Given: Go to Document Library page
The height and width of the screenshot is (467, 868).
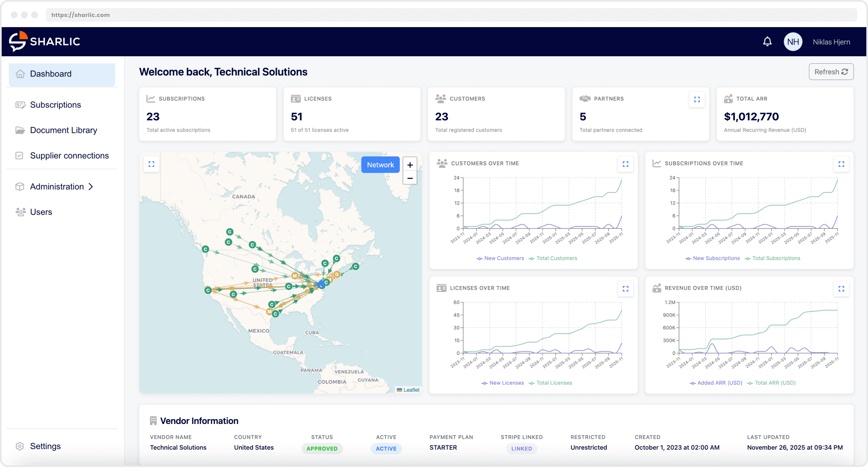Looking at the screenshot, I should click(63, 130).
